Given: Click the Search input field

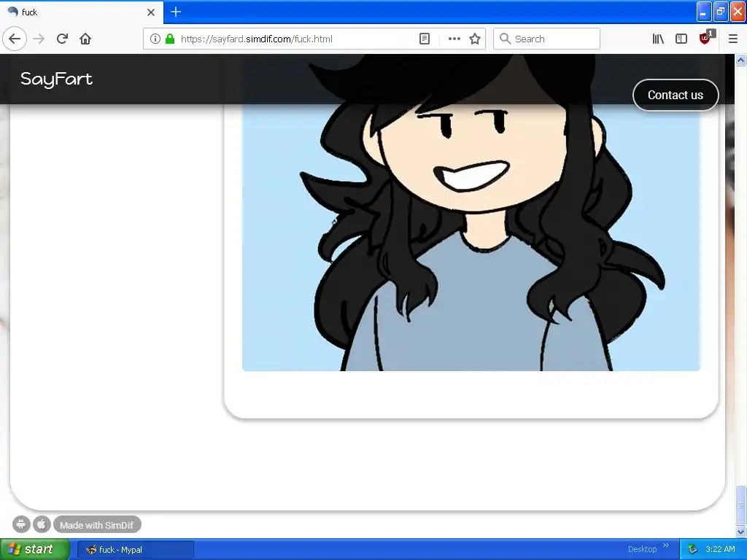Looking at the screenshot, I should click(x=546, y=39).
